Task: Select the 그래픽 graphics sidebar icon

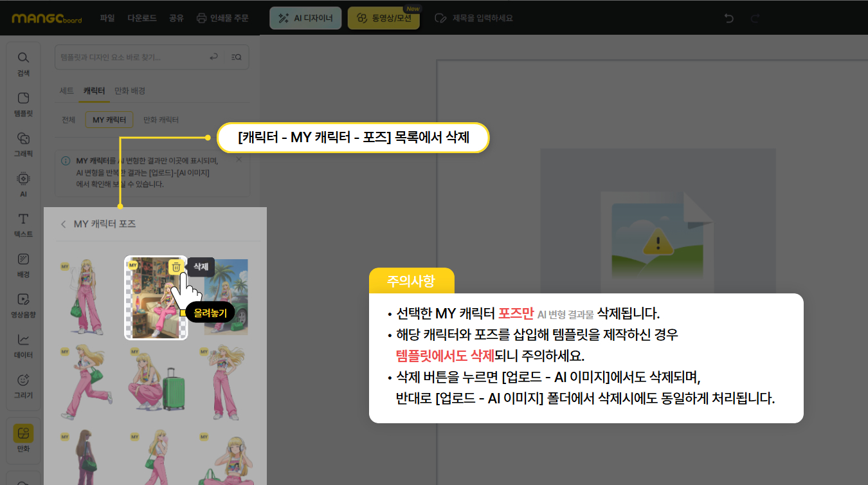Action: pyautogui.click(x=23, y=144)
